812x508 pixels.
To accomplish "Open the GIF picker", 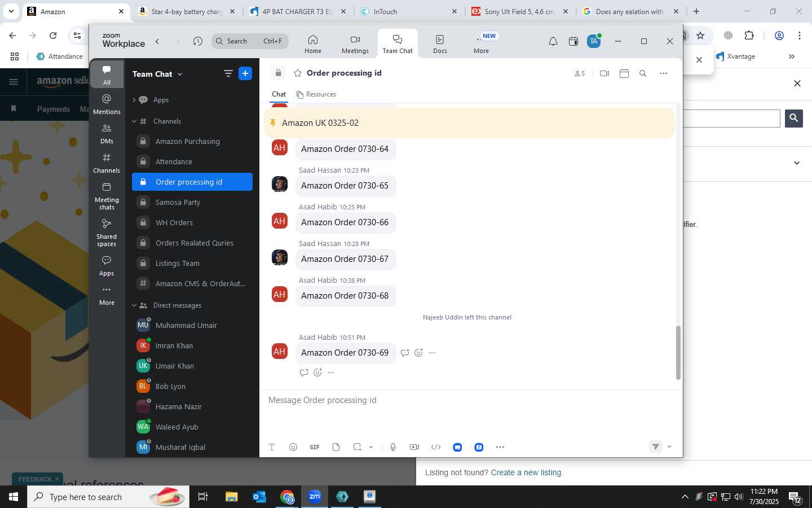I will (x=315, y=447).
